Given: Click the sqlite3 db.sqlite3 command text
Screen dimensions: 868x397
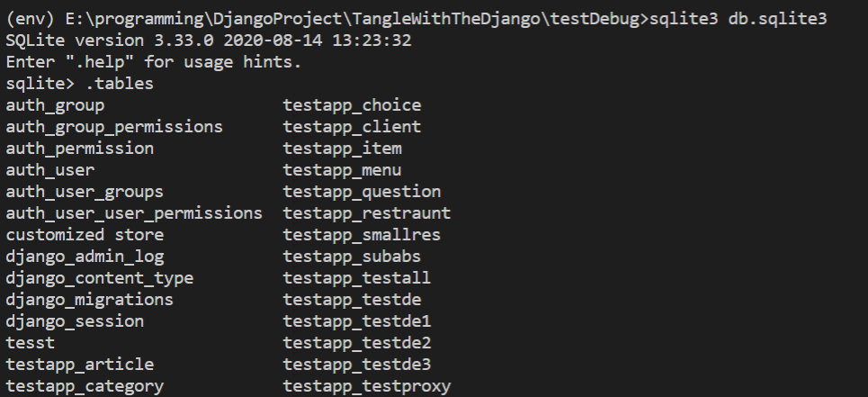Looking at the screenshot, I should click(x=738, y=19).
